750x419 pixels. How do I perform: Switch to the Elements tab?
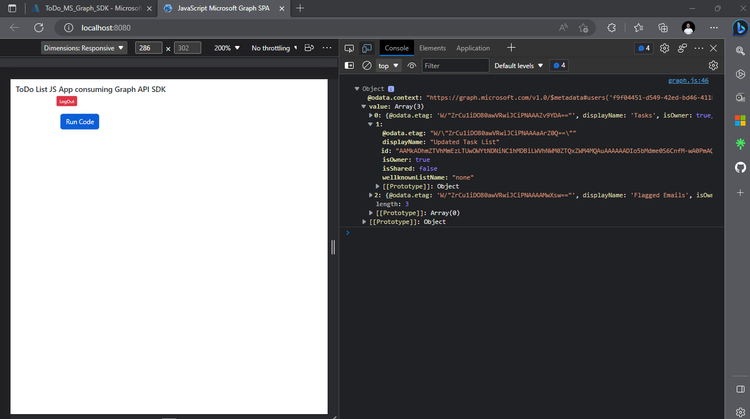432,48
